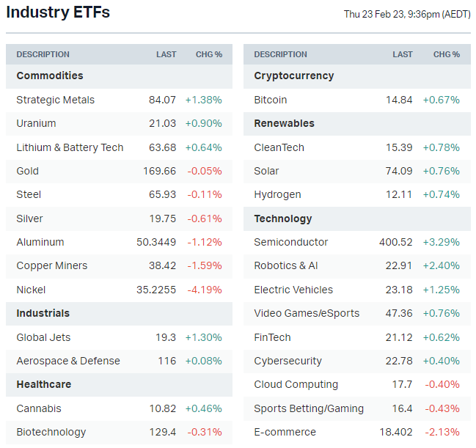Select the Hydrogen ETF link
This screenshot has height=448, width=476.
tap(278, 194)
